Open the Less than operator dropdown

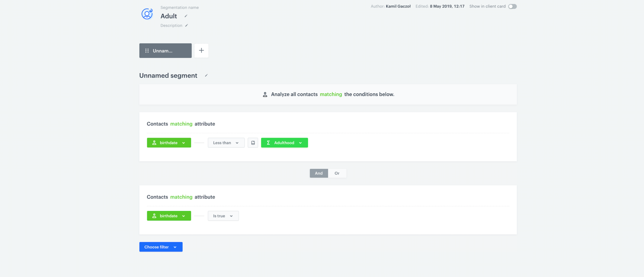tap(226, 143)
